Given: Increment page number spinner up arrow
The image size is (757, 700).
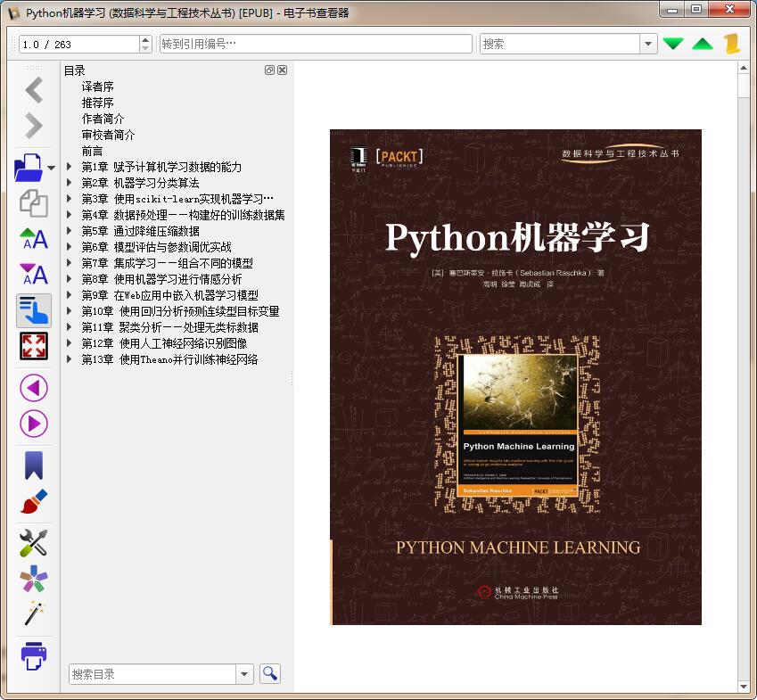Looking at the screenshot, I should 145,39.
